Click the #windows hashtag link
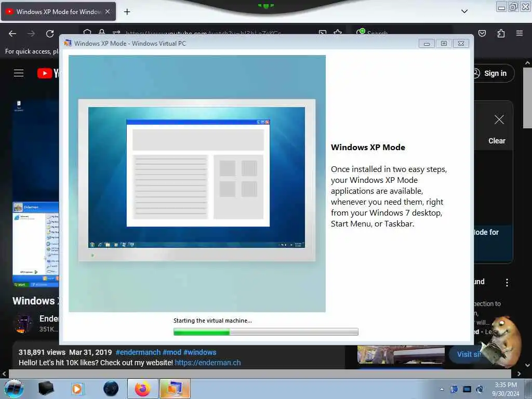532x399 pixels. click(200, 352)
